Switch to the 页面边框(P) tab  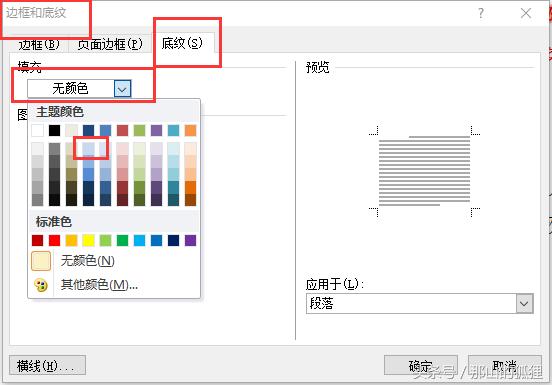[109, 44]
